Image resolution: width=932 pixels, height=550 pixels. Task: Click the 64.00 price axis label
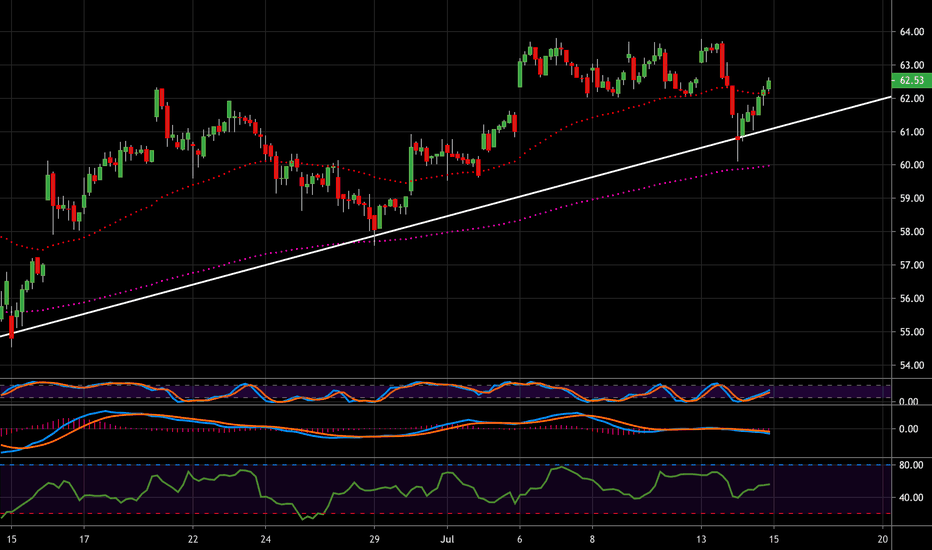coord(912,32)
